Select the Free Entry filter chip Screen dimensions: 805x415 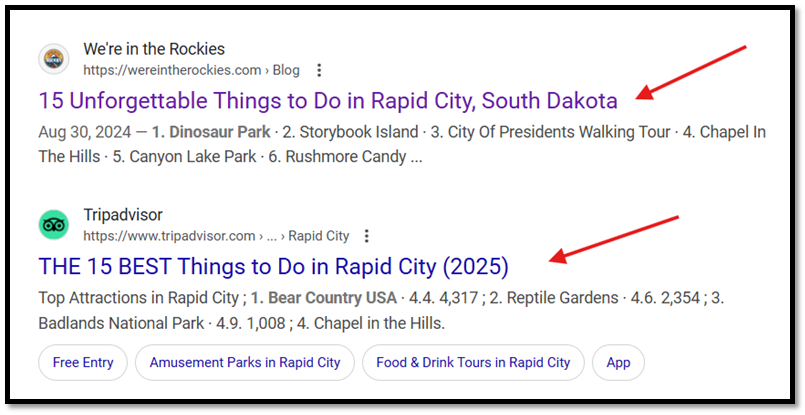click(x=83, y=362)
